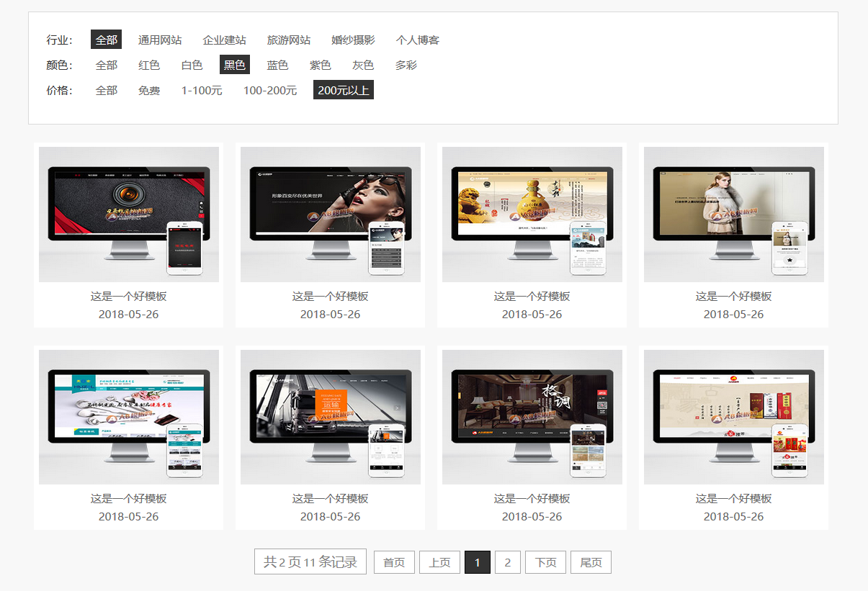Open the title link under the lion and jar template
Image resolution: width=868 pixels, height=591 pixels.
(x=532, y=296)
